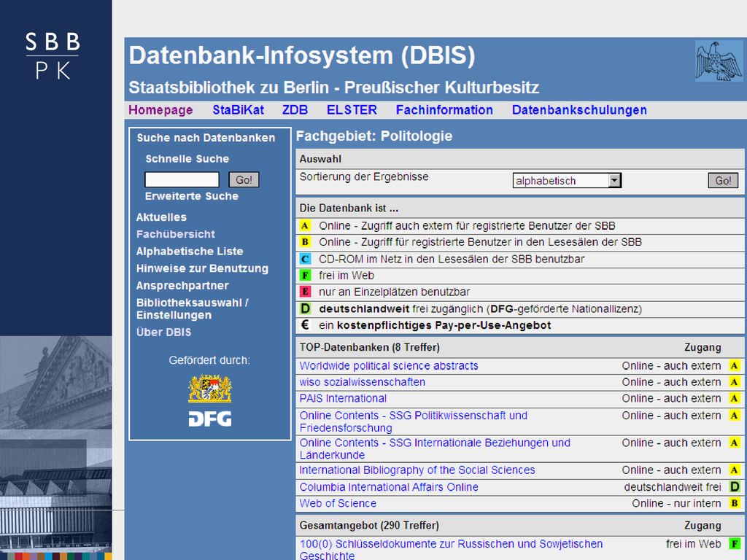
Task: Open the PAIS International database
Action: 343,398
